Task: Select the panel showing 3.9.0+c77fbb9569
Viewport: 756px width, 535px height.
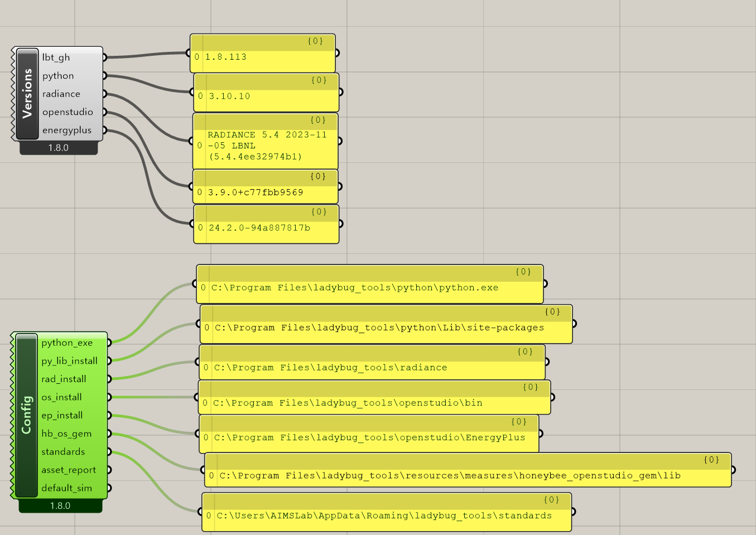Action: click(x=266, y=186)
